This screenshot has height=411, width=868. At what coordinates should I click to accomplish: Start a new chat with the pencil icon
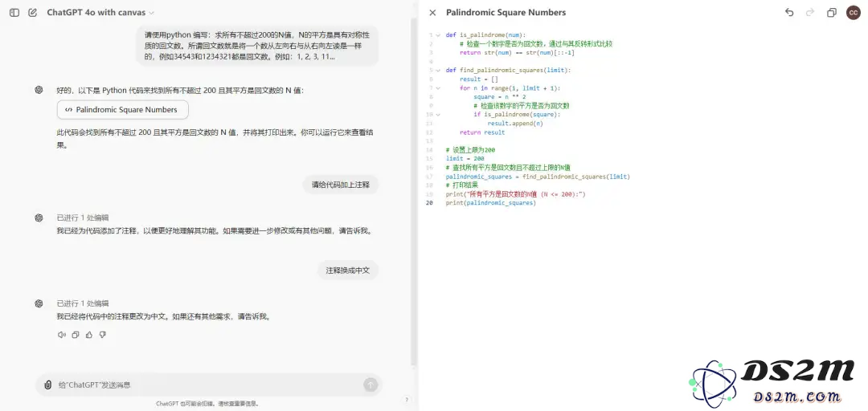tap(33, 12)
